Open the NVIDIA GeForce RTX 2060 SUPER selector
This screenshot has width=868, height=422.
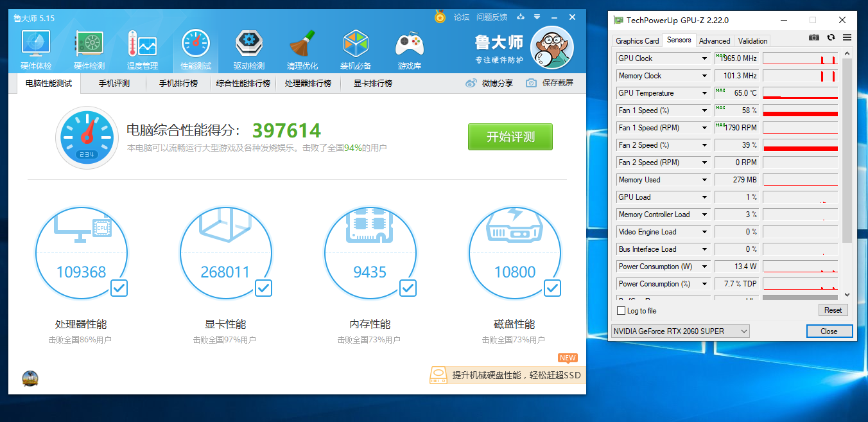point(680,331)
